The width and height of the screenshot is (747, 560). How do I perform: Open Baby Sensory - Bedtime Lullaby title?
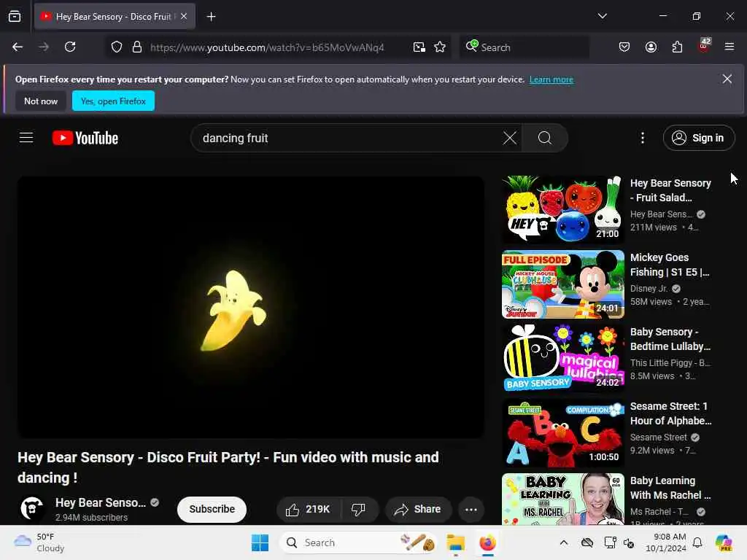670,339
